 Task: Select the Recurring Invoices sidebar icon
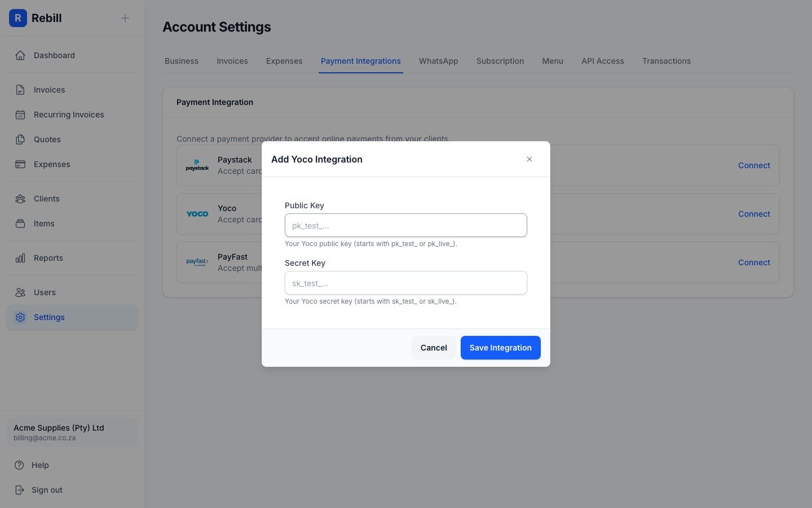tap(20, 115)
